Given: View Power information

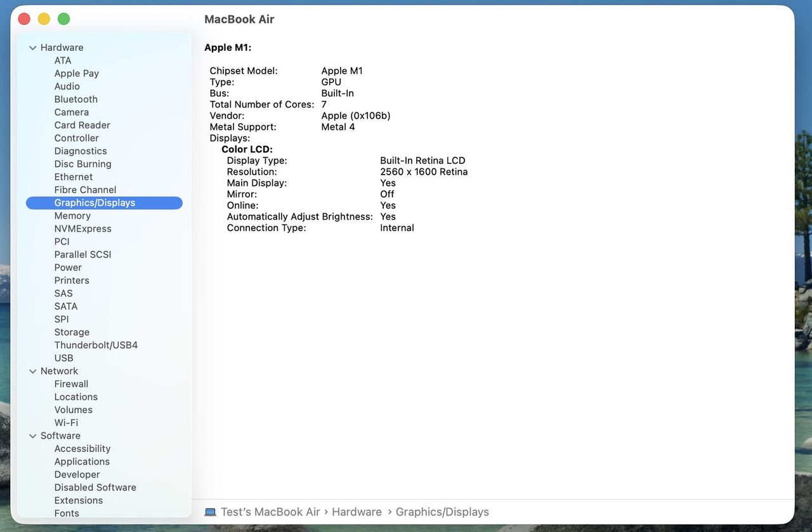Looking at the screenshot, I should click(x=68, y=267).
